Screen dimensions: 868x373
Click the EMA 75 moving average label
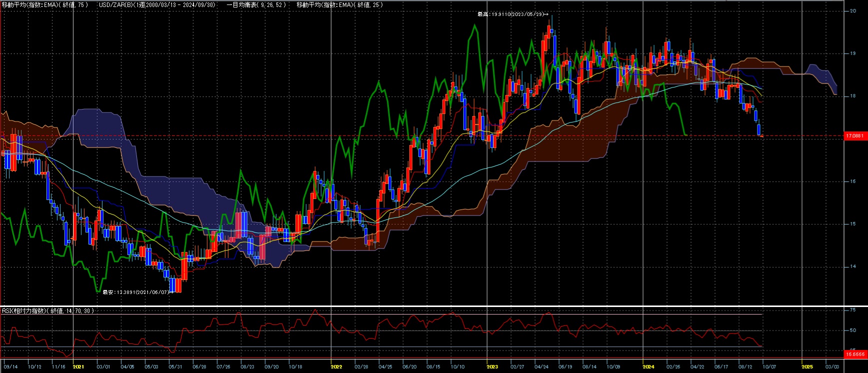(45, 4)
